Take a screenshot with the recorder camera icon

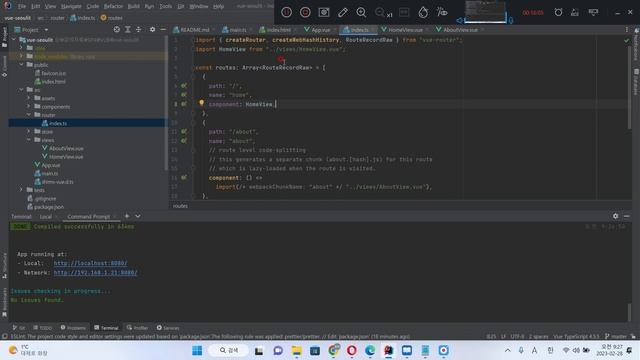pos(324,12)
